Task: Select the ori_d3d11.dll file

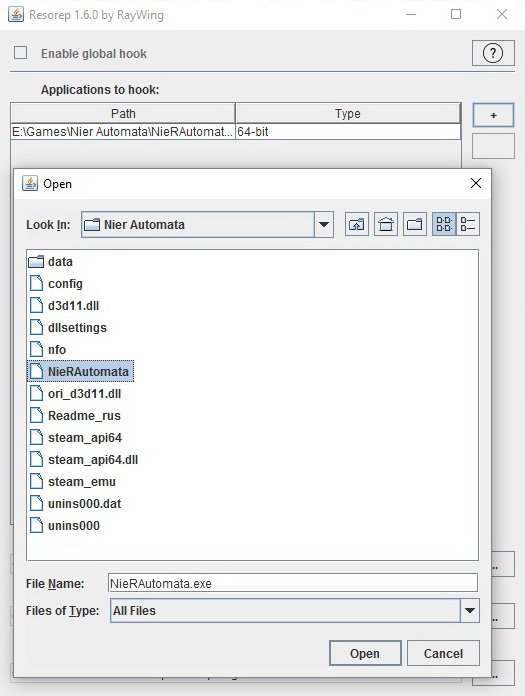Action: (x=75, y=394)
